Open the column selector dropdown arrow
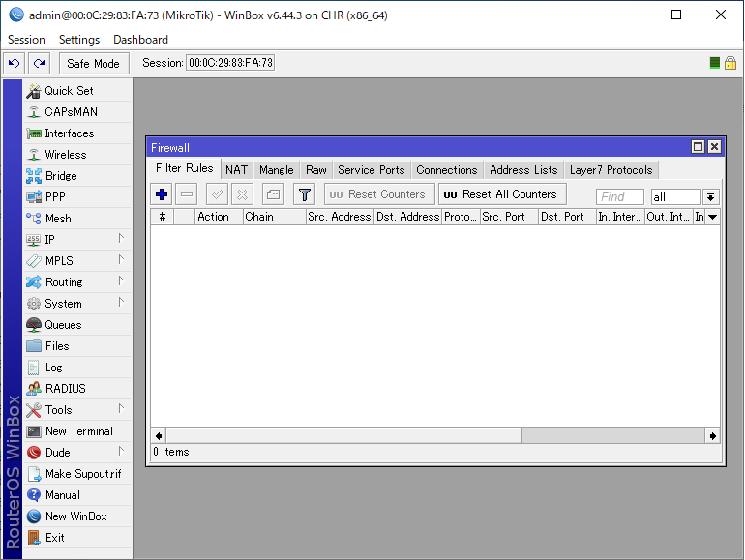The width and height of the screenshot is (745, 560). [712, 217]
